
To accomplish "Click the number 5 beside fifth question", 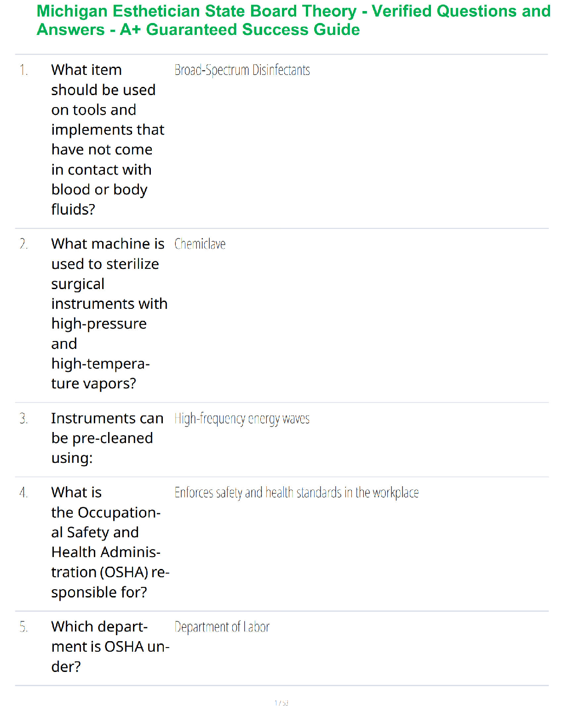I will click(x=24, y=627).
